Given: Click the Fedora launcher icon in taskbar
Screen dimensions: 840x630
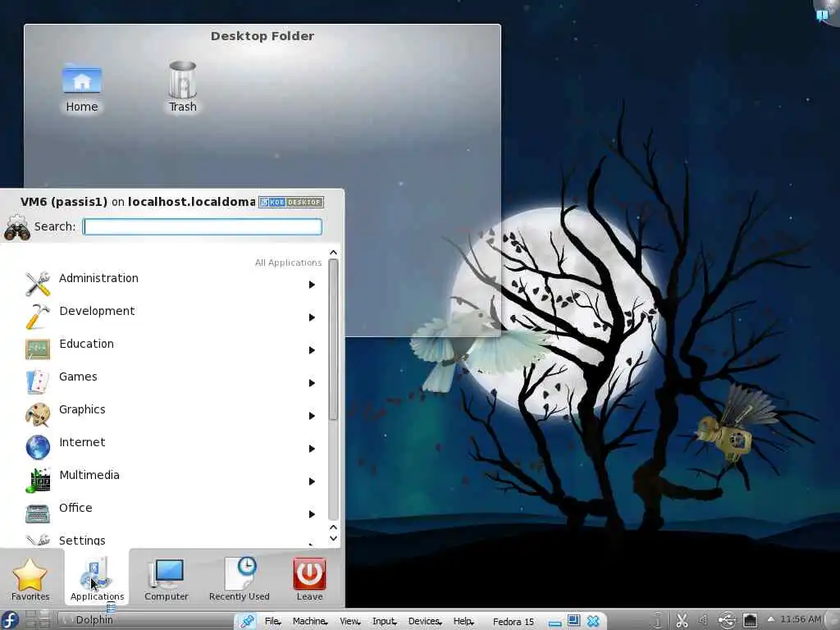Looking at the screenshot, I should 10,620.
